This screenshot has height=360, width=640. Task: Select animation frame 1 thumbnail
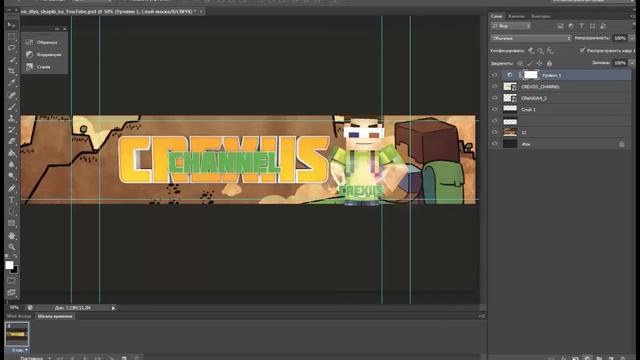[17, 335]
